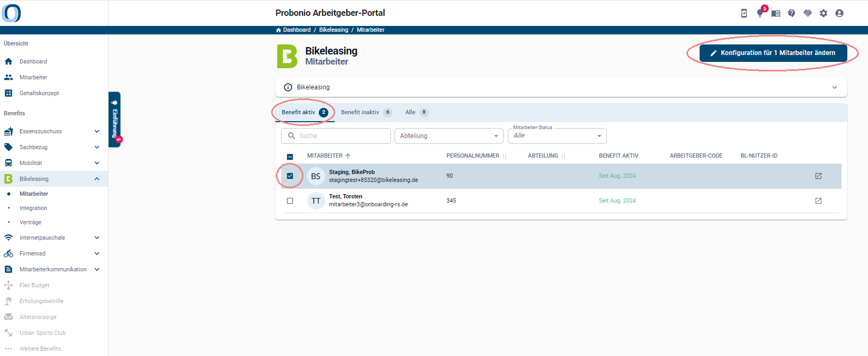Open Staging, BikeProb details icon
The height and width of the screenshot is (356, 868).
(x=818, y=176)
